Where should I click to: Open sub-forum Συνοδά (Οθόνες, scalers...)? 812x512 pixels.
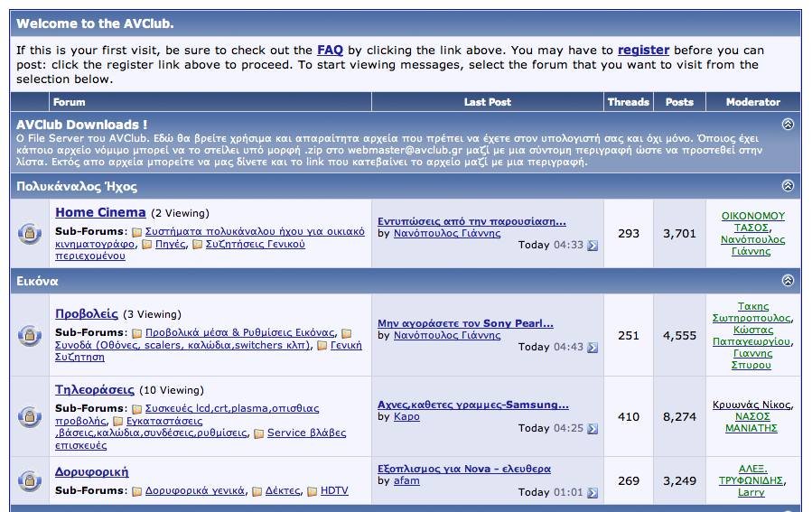182,345
